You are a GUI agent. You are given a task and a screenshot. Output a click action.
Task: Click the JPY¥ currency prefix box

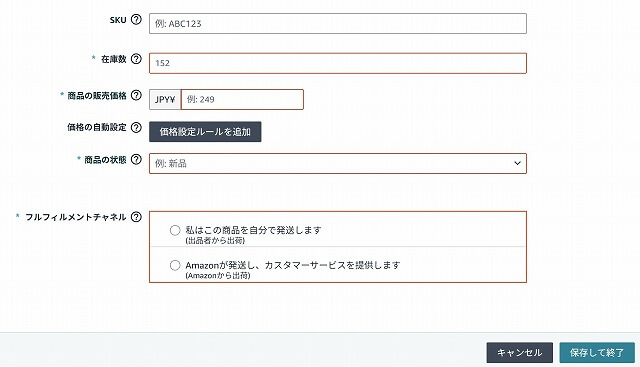165,100
